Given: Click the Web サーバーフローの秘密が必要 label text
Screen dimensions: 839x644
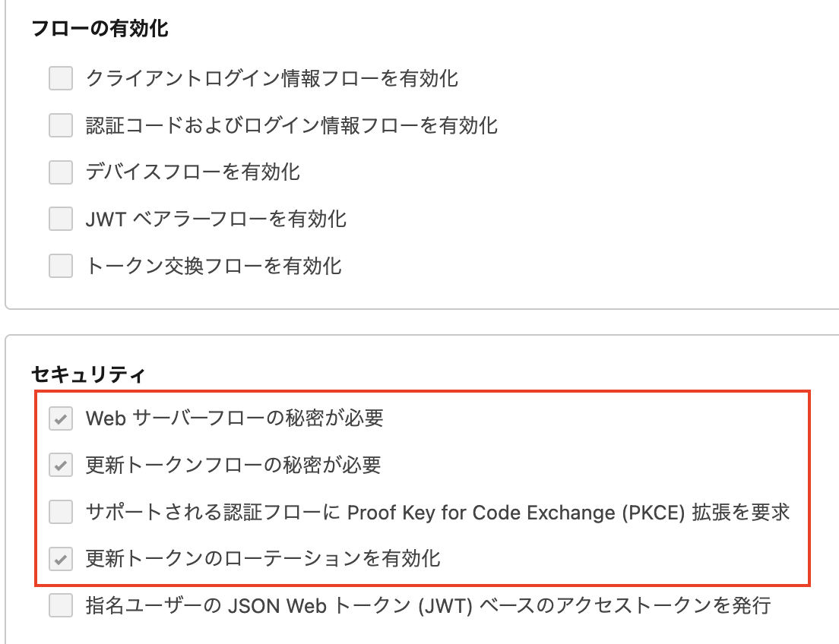Looking at the screenshot, I should (x=235, y=418).
